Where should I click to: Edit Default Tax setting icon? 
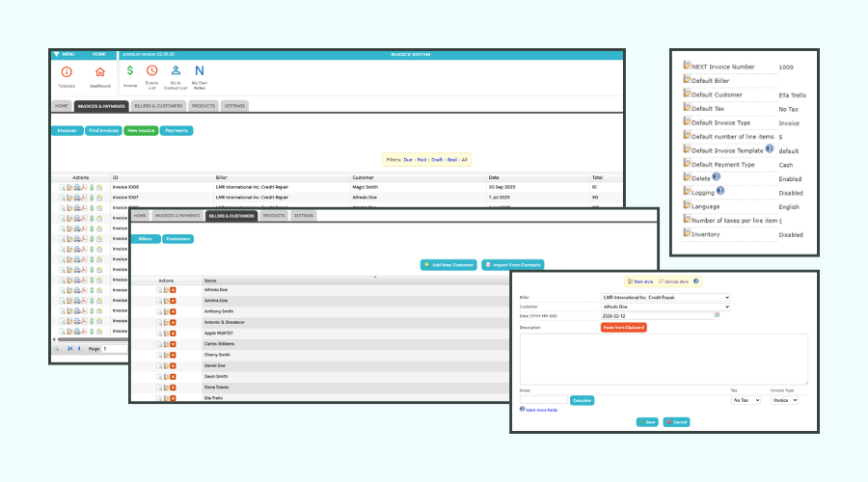click(687, 107)
